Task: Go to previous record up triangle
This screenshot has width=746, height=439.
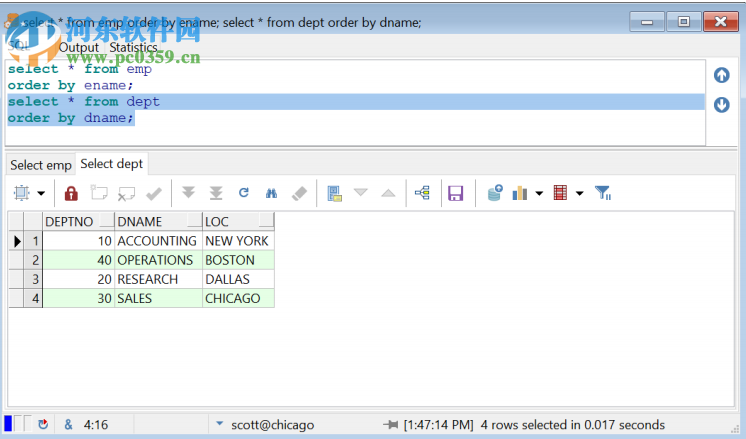Action: (388, 193)
